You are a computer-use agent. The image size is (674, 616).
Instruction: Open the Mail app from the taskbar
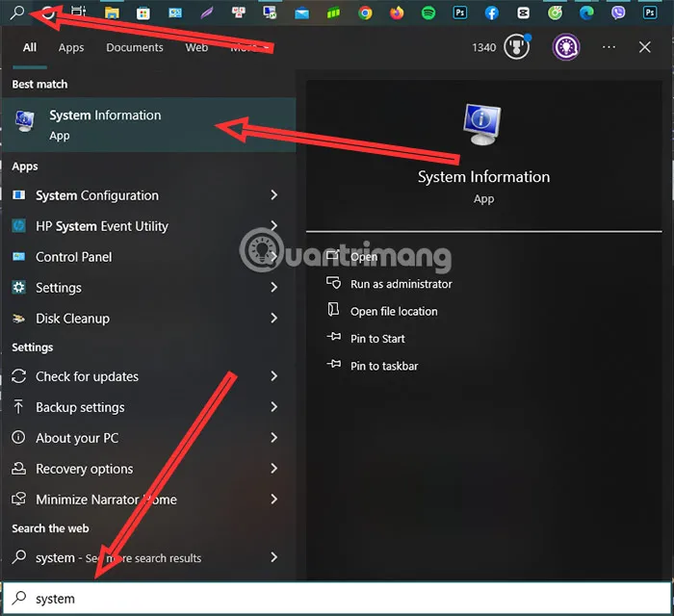tap(301, 13)
